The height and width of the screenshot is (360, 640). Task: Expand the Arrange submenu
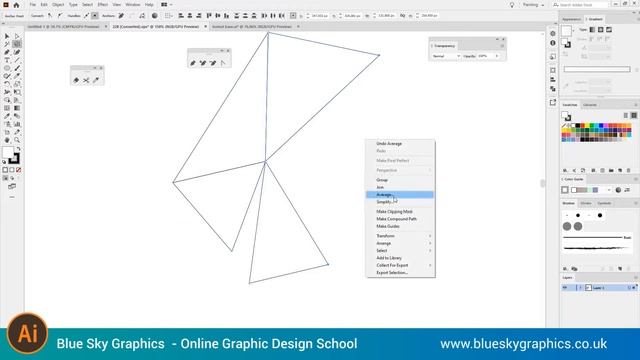400,243
